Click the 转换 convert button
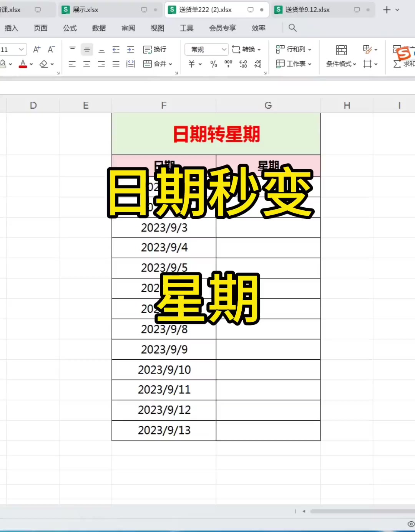This screenshot has height=532, width=415. (247, 49)
